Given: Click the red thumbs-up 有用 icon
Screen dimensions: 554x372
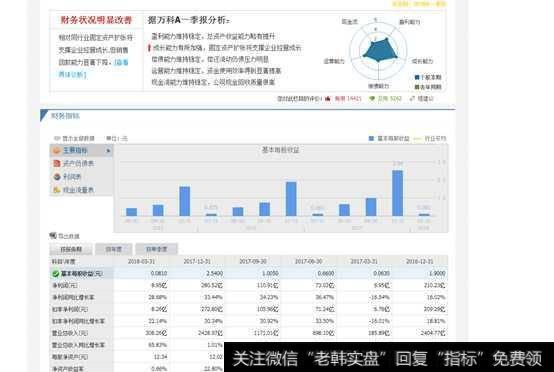Looking at the screenshot, I should click(x=328, y=99).
